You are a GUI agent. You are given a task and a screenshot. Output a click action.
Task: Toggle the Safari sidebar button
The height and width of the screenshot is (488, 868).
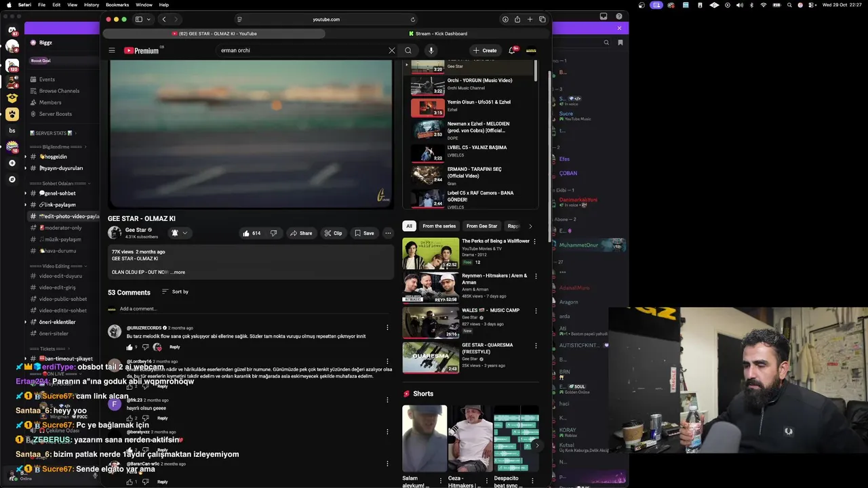coord(138,20)
